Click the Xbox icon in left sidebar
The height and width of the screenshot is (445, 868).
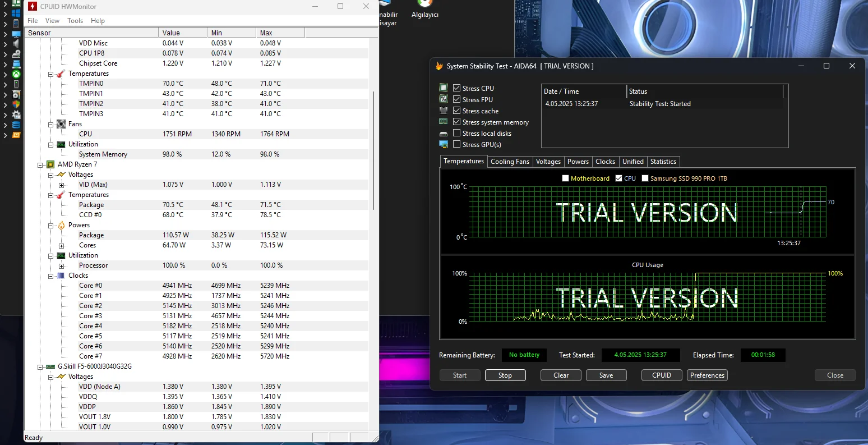pos(16,74)
